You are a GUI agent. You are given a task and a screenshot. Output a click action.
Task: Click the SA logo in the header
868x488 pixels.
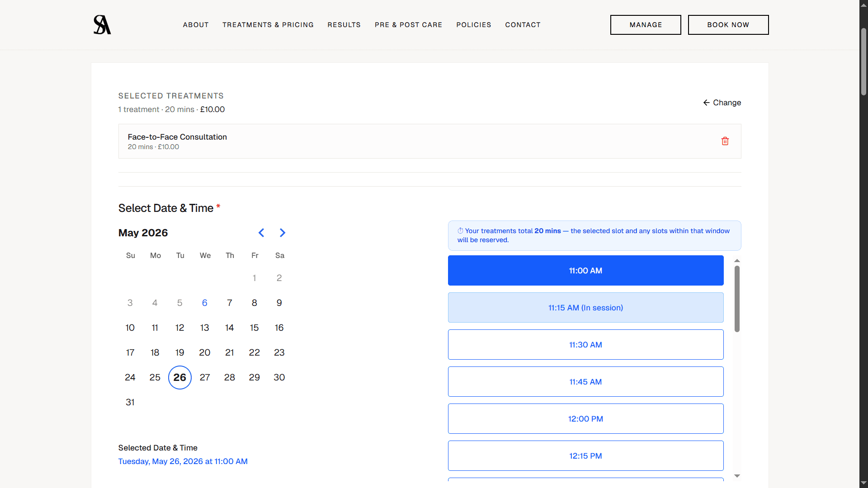102,25
